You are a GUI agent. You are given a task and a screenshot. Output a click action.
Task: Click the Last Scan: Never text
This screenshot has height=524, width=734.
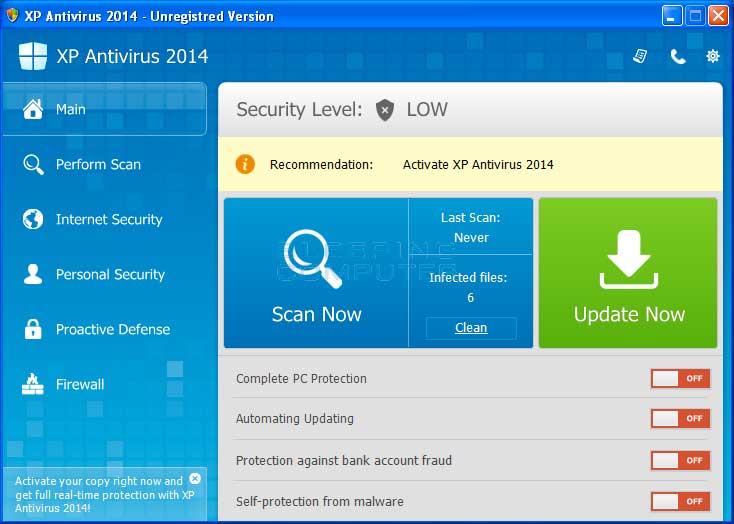click(x=471, y=228)
